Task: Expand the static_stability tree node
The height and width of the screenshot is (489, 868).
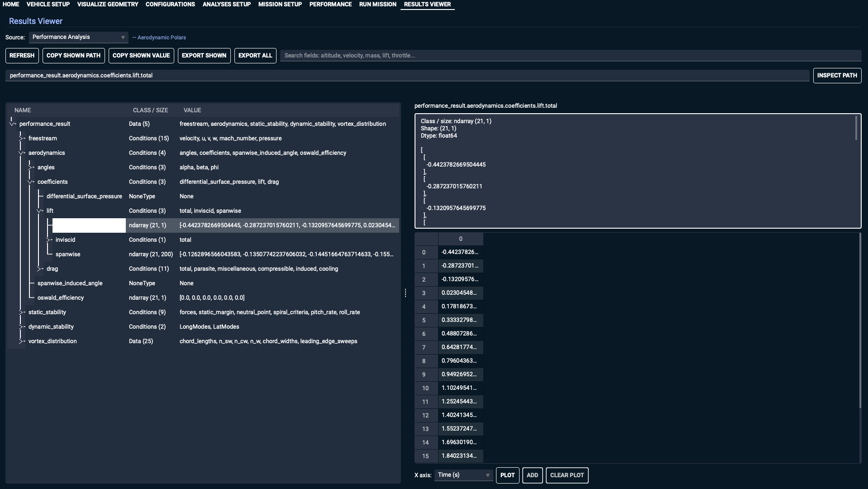Action: coord(21,312)
